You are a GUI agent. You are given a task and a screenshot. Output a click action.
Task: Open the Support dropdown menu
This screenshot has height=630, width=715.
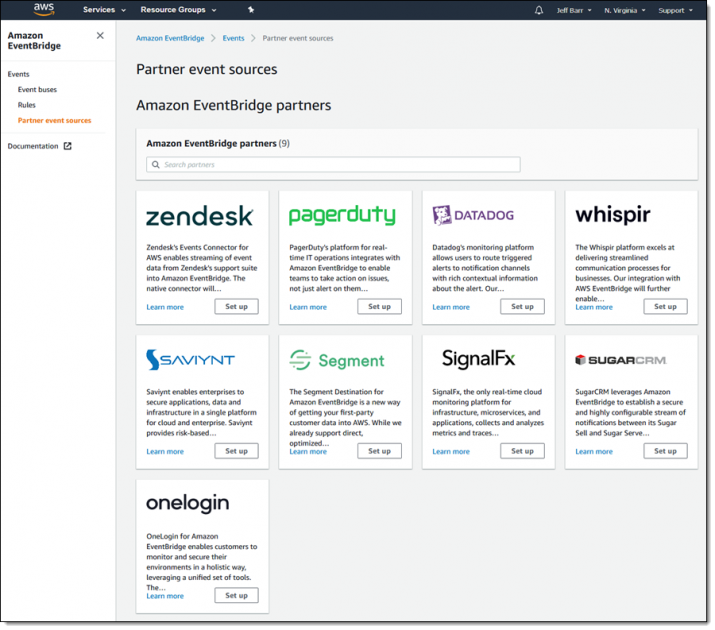coord(676,10)
